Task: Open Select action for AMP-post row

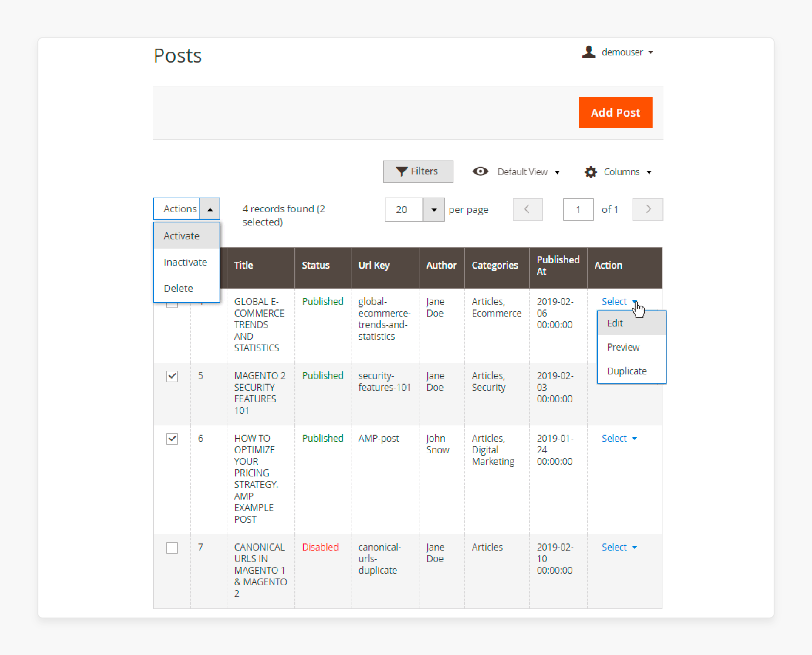Action: (619, 438)
